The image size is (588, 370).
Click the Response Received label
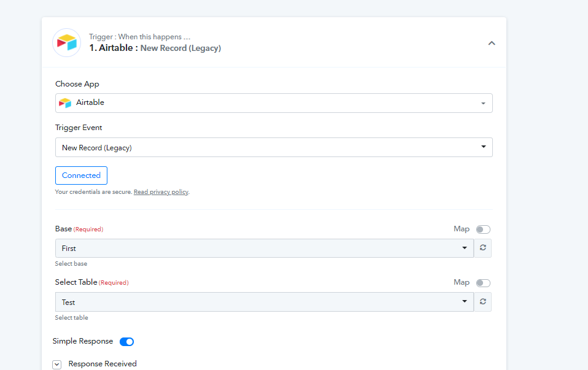coord(103,364)
